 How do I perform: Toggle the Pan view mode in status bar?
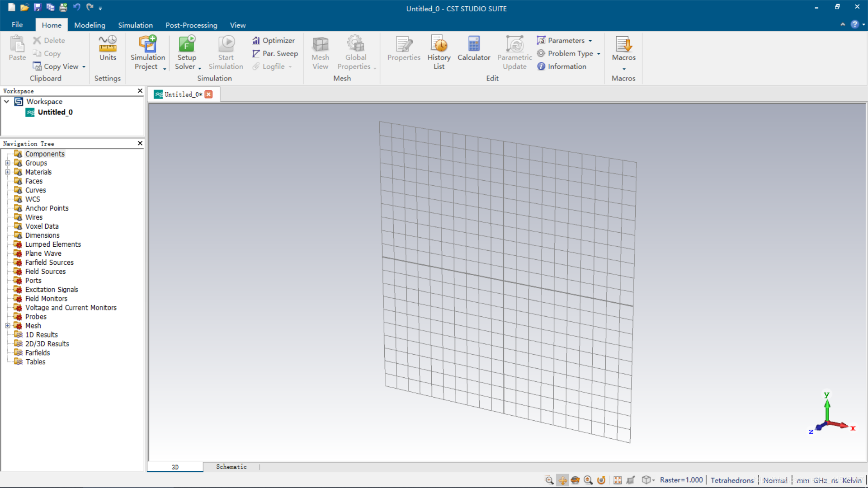562,480
